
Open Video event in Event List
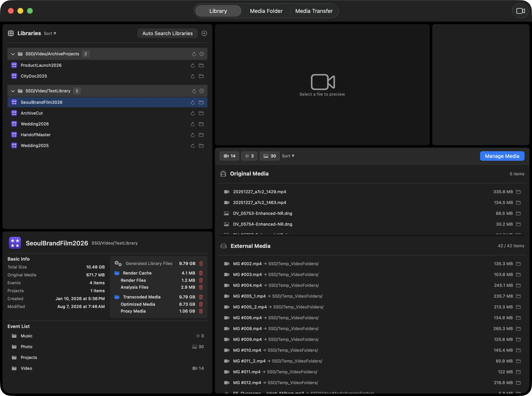click(107, 368)
